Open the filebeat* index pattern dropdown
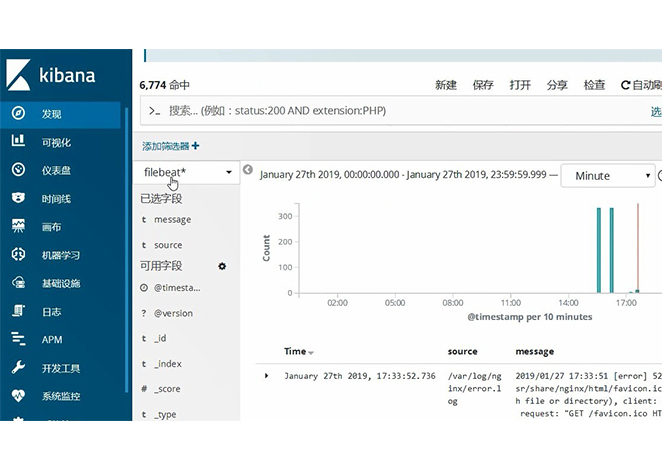The height and width of the screenshot is (466, 662). click(x=187, y=173)
